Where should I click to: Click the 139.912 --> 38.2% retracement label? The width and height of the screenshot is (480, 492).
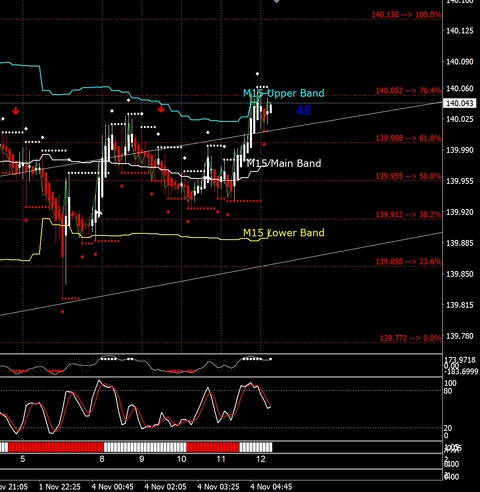[408, 214]
